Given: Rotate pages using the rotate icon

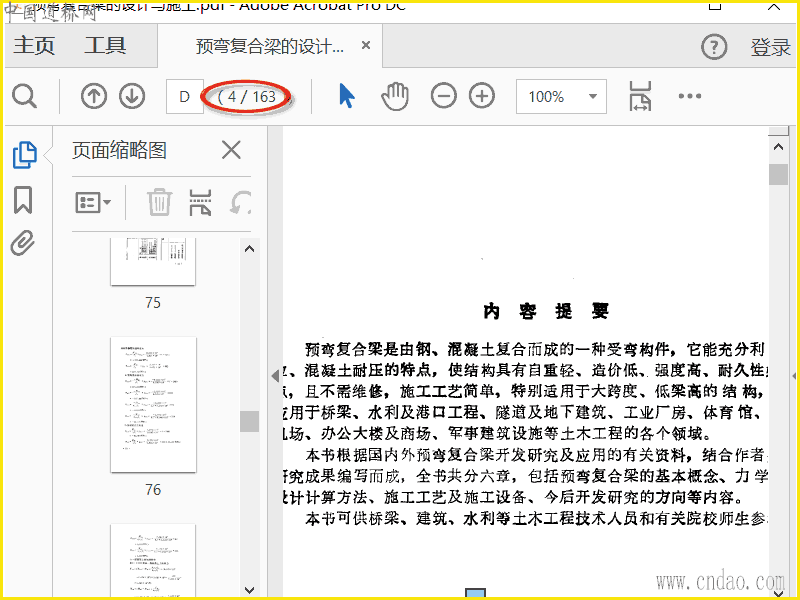Looking at the screenshot, I should 240,203.
